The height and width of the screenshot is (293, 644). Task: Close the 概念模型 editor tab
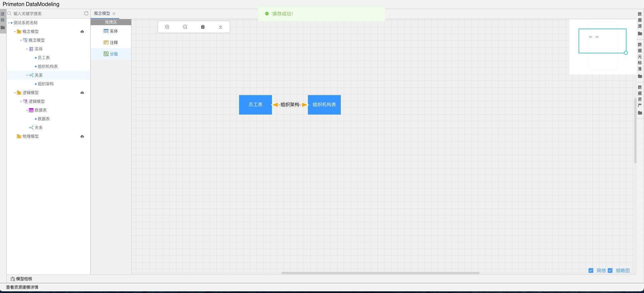114,13
